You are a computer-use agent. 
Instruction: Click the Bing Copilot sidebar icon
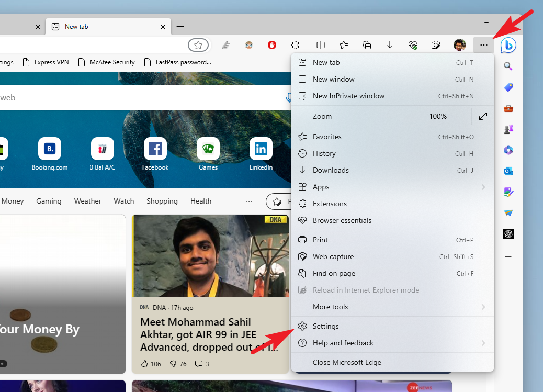[508, 46]
